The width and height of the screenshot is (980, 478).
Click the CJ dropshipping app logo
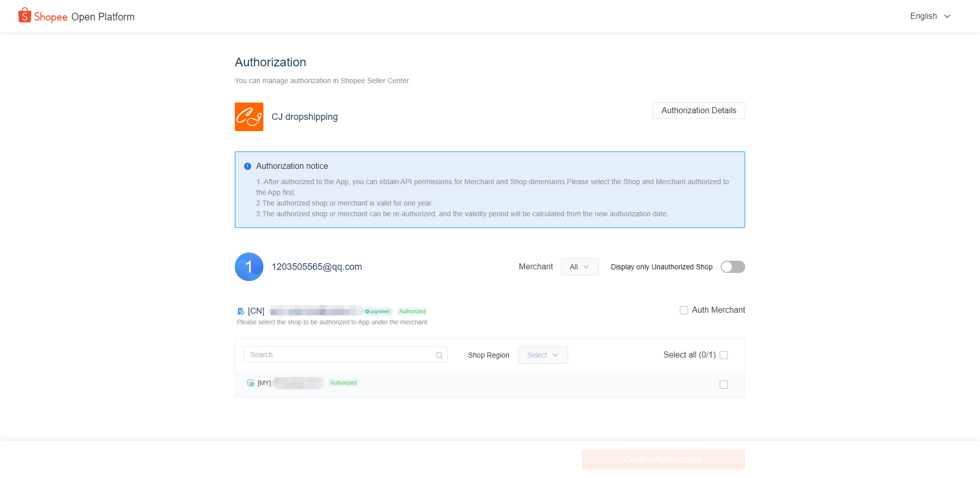click(249, 117)
